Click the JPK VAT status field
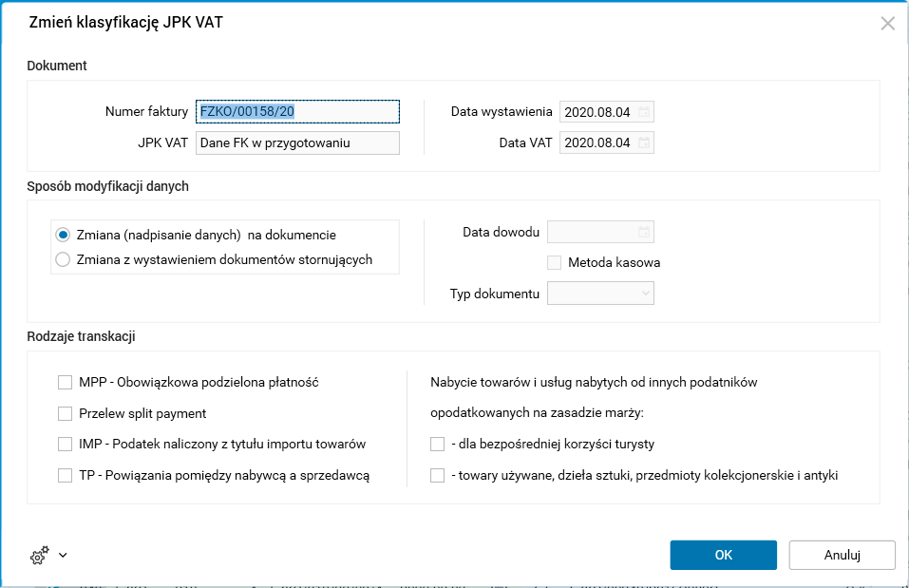This screenshot has width=909, height=588. coord(297,143)
